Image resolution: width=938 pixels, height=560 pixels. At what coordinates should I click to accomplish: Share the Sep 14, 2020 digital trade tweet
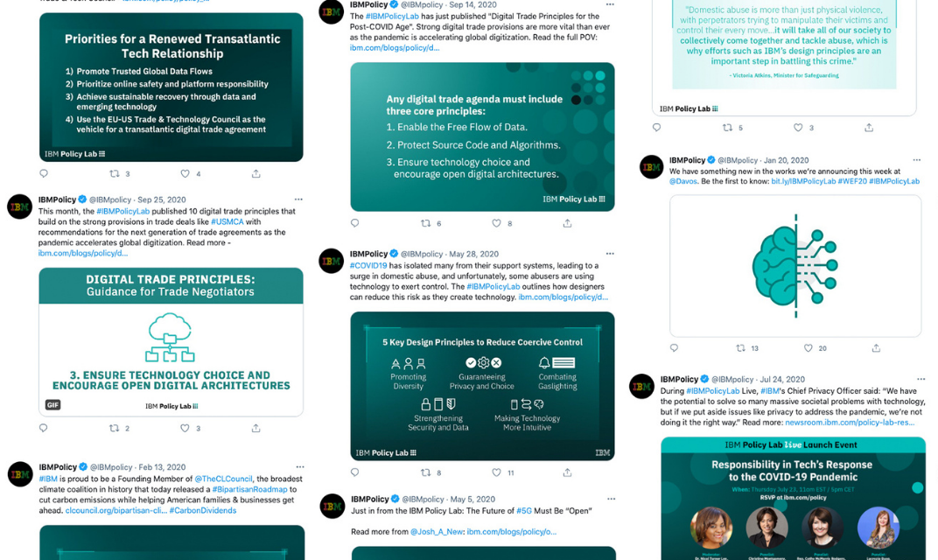pos(567,223)
